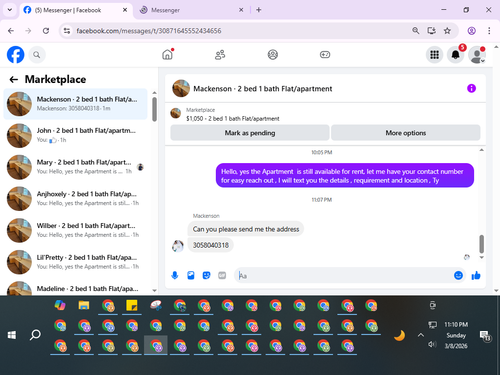Open the Copilot app in the taskbar
The height and width of the screenshot is (375, 500).
click(60, 305)
